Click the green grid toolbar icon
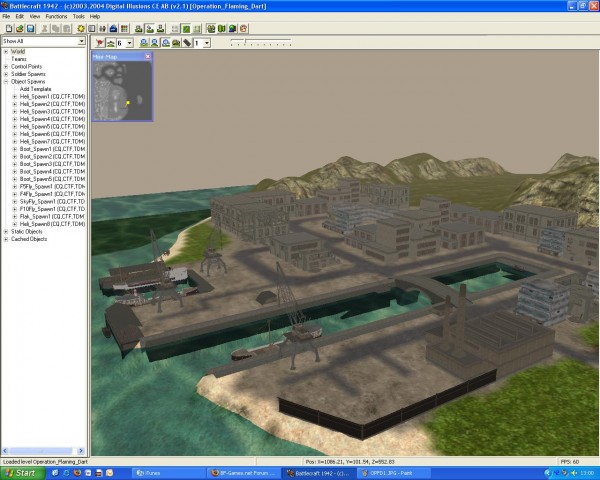Screen dimensions: 600x480 (186, 29)
